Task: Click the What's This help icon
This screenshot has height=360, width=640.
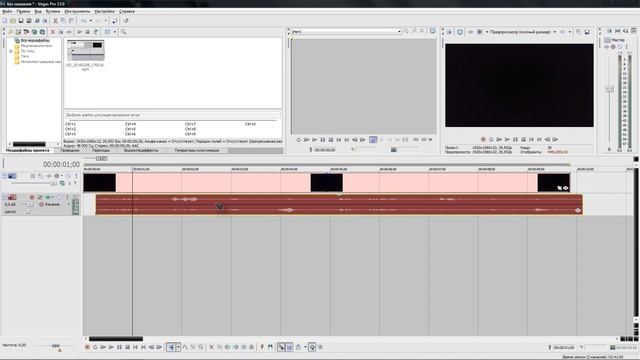Action: (126, 21)
